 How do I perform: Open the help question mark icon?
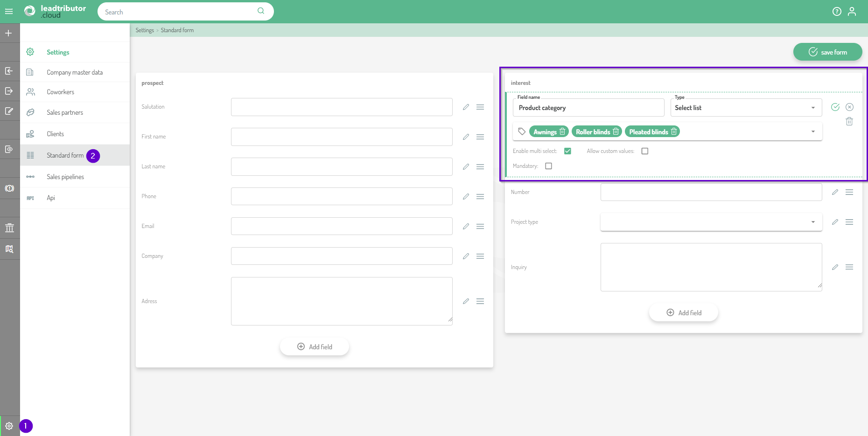pos(837,12)
